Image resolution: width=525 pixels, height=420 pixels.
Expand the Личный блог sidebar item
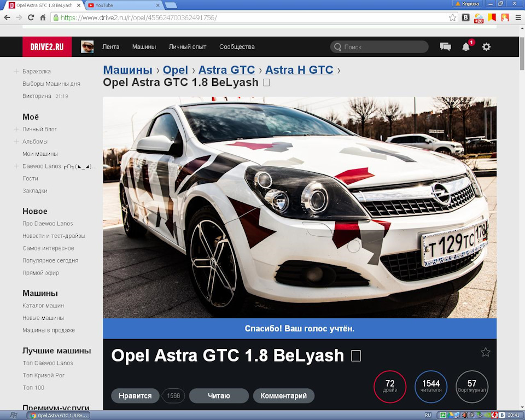16,129
